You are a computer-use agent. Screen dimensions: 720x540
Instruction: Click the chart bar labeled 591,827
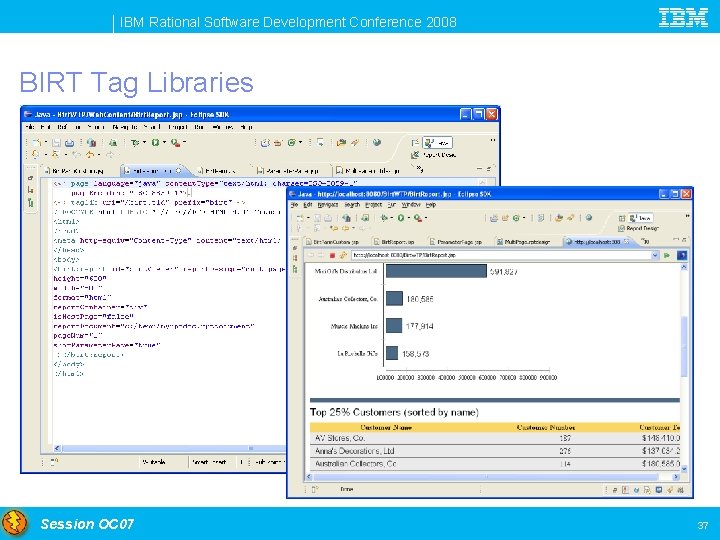click(x=436, y=271)
